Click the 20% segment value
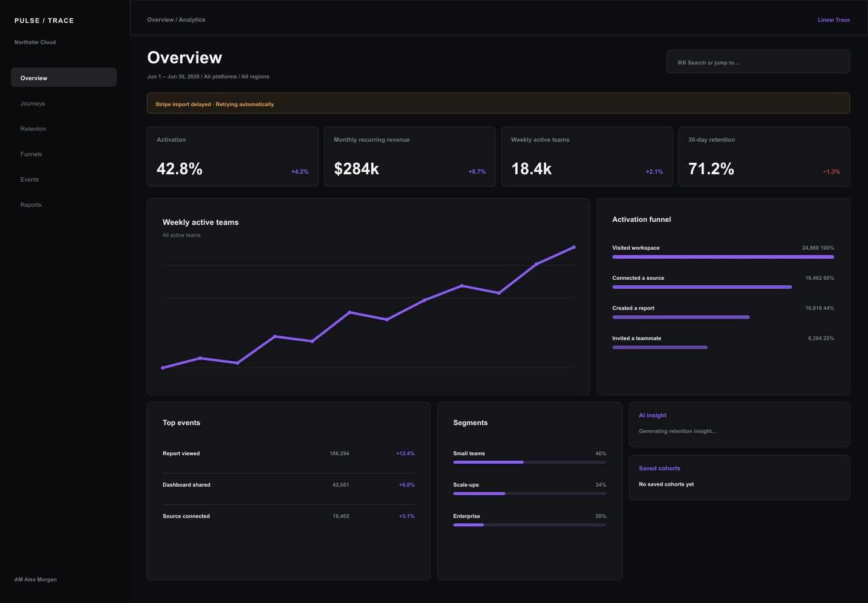The height and width of the screenshot is (603, 868). pyautogui.click(x=601, y=516)
